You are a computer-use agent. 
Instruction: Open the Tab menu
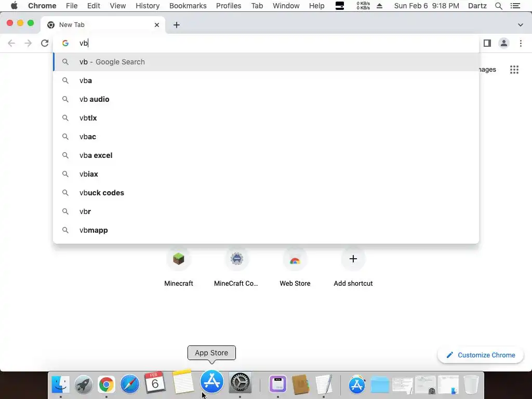(x=257, y=6)
